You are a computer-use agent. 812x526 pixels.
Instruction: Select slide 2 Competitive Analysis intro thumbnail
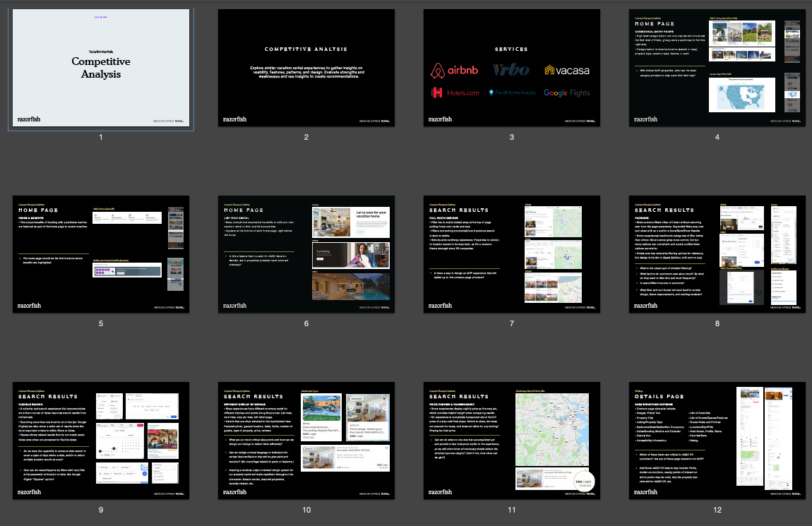coord(306,68)
